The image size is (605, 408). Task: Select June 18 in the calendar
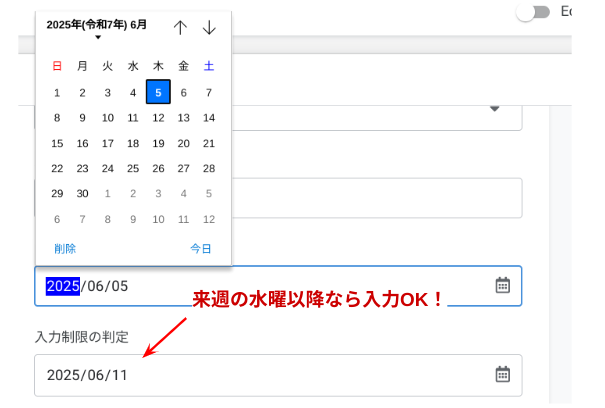[x=133, y=144]
